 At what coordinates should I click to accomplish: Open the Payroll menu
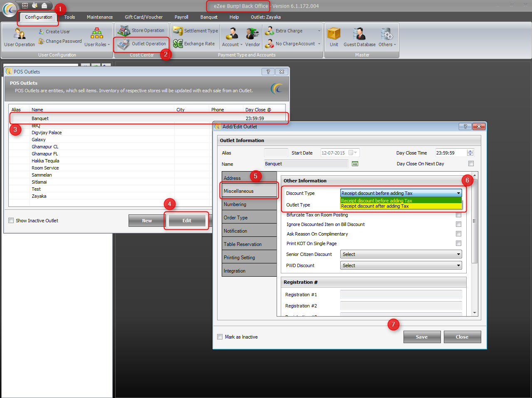pos(181,17)
